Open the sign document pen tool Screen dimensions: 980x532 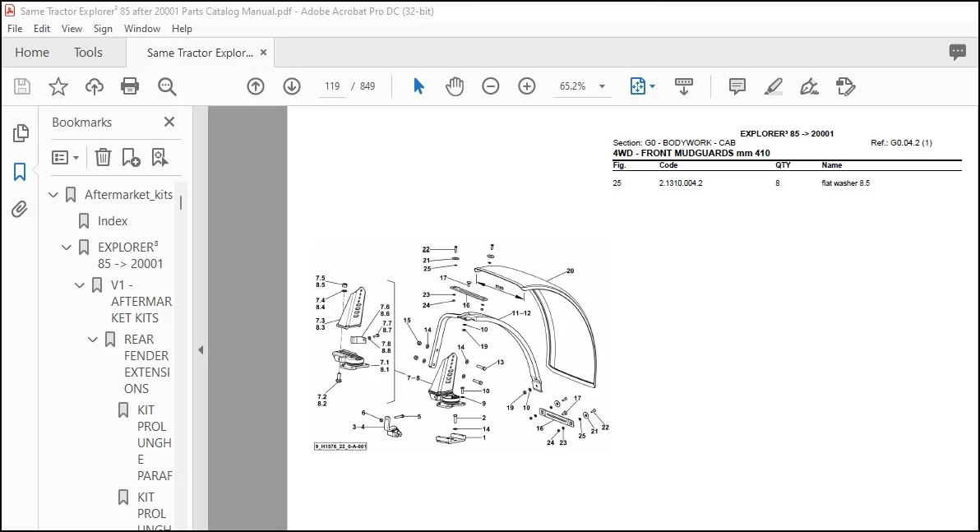pos(809,86)
